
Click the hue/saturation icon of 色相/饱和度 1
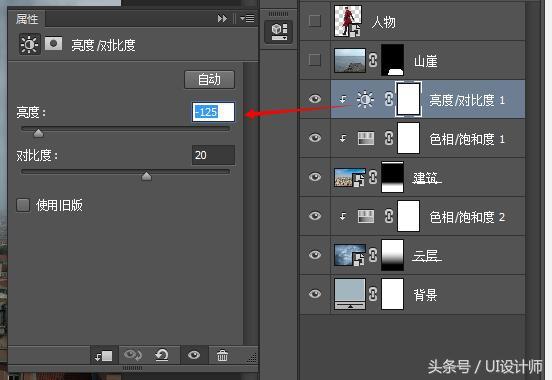click(366, 138)
